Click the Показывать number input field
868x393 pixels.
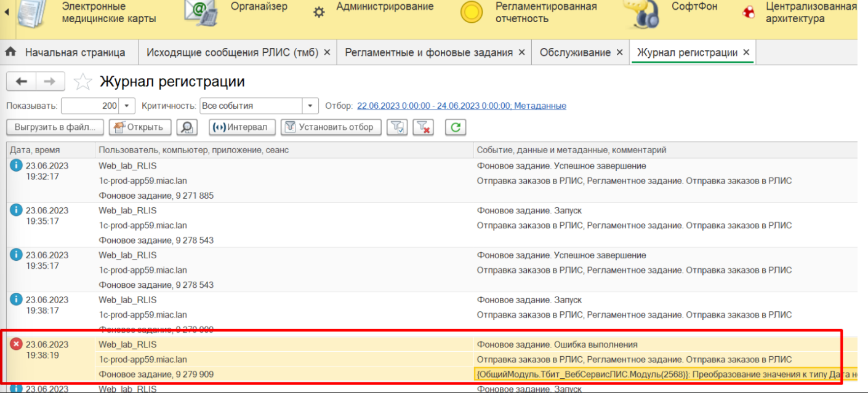click(x=90, y=106)
